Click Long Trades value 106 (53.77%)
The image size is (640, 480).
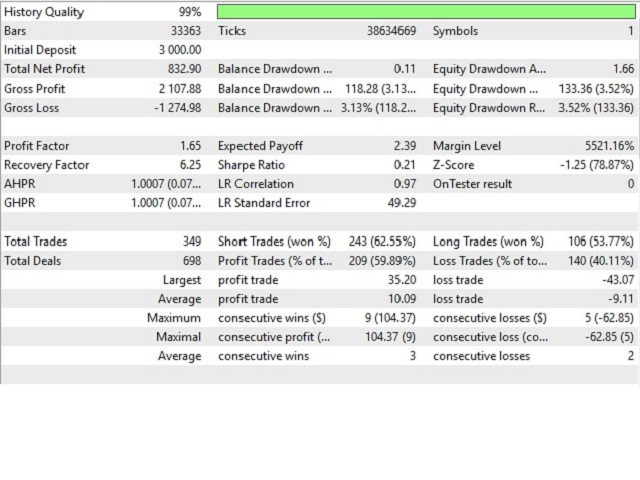[x=601, y=242]
